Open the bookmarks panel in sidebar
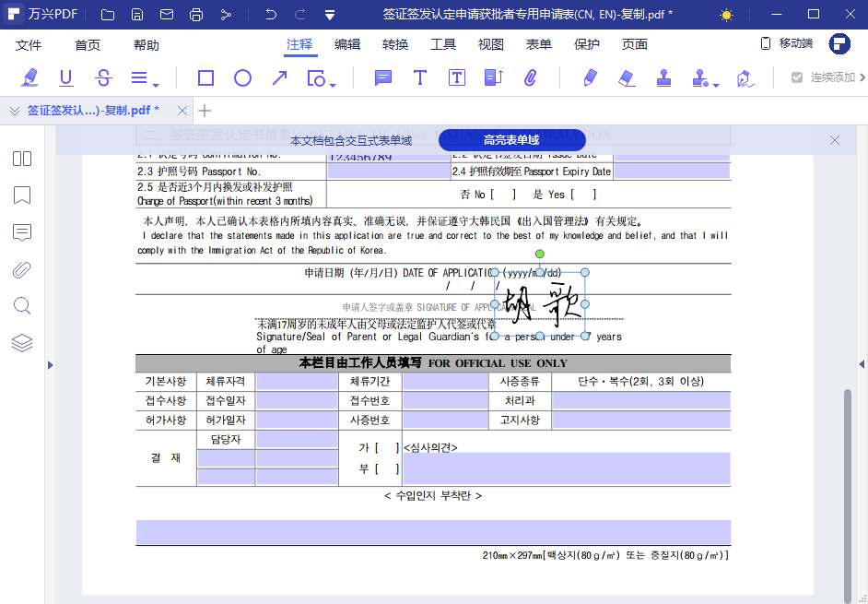Viewport: 868px width, 604px height. pyautogui.click(x=22, y=195)
